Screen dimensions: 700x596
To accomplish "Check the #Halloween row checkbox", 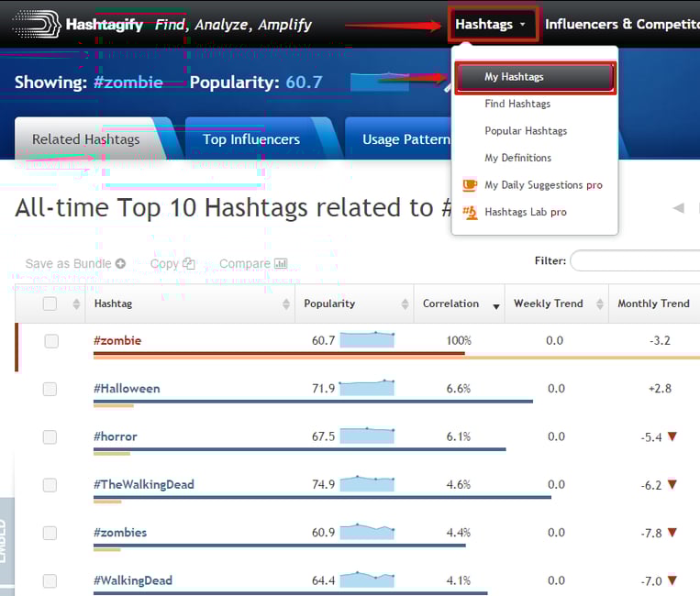I will [x=50, y=389].
